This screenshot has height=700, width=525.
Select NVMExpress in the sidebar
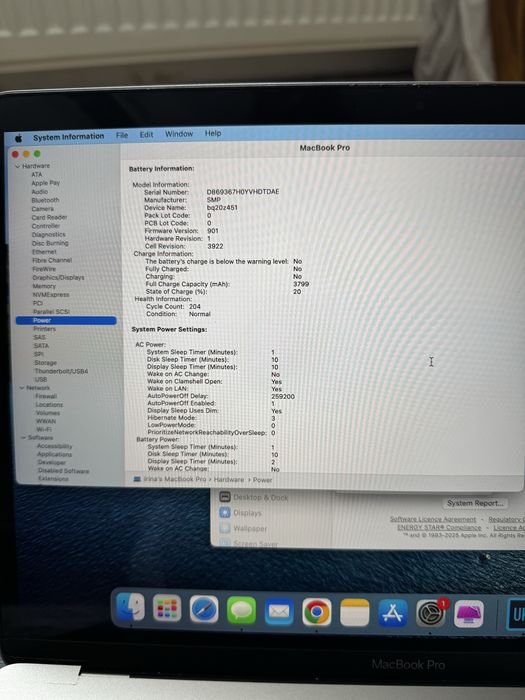click(51, 295)
